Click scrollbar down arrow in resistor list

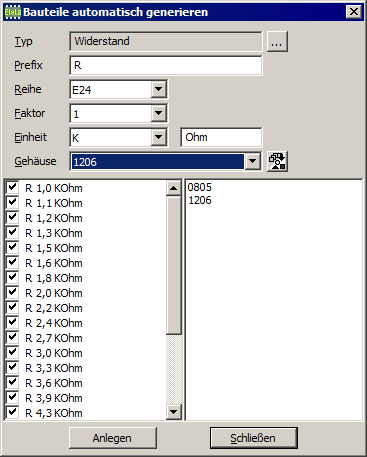174,412
